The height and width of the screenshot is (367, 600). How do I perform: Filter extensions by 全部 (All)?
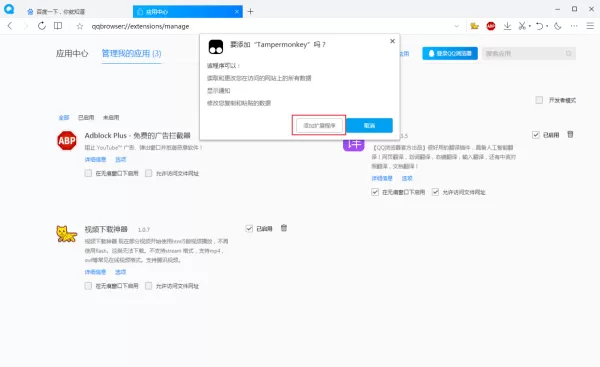(x=64, y=117)
